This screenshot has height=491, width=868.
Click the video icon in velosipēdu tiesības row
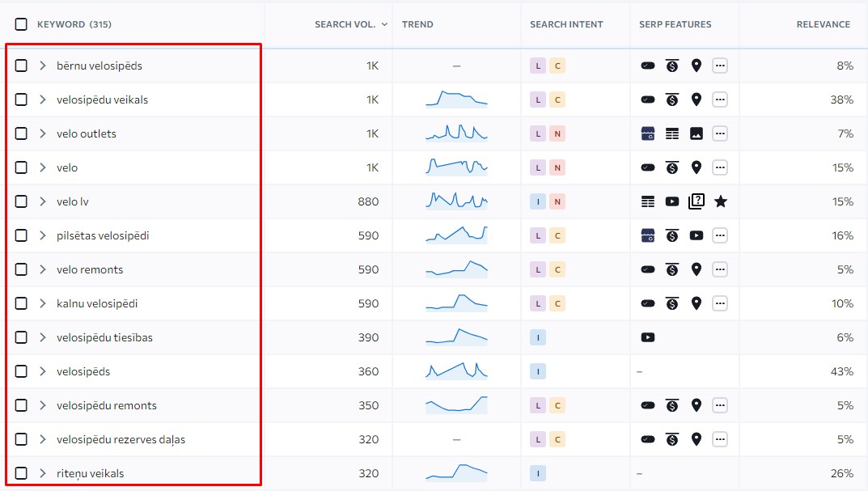click(x=647, y=337)
